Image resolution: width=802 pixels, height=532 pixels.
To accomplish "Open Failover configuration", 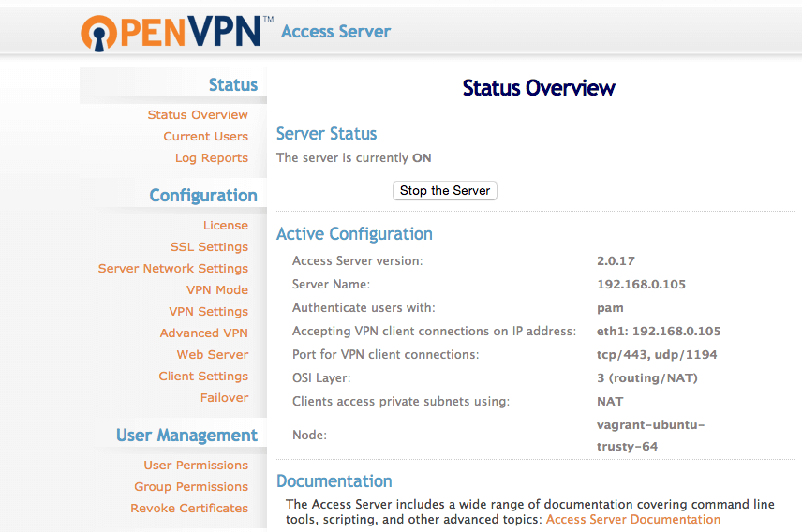I will (225, 397).
